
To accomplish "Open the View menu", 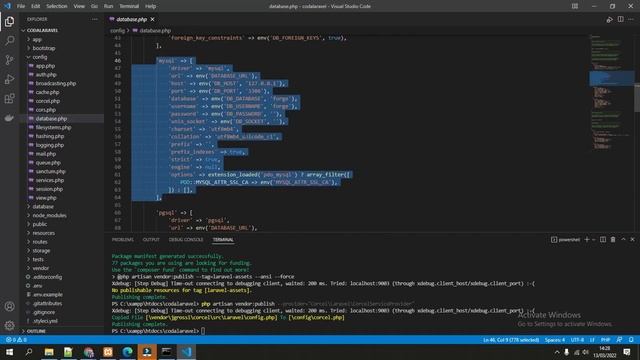I will point(79,6).
